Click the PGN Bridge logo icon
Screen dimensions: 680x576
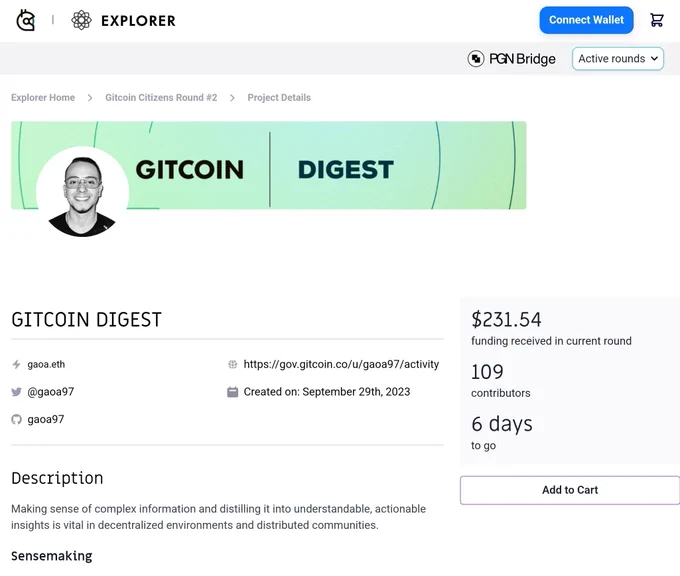click(476, 59)
